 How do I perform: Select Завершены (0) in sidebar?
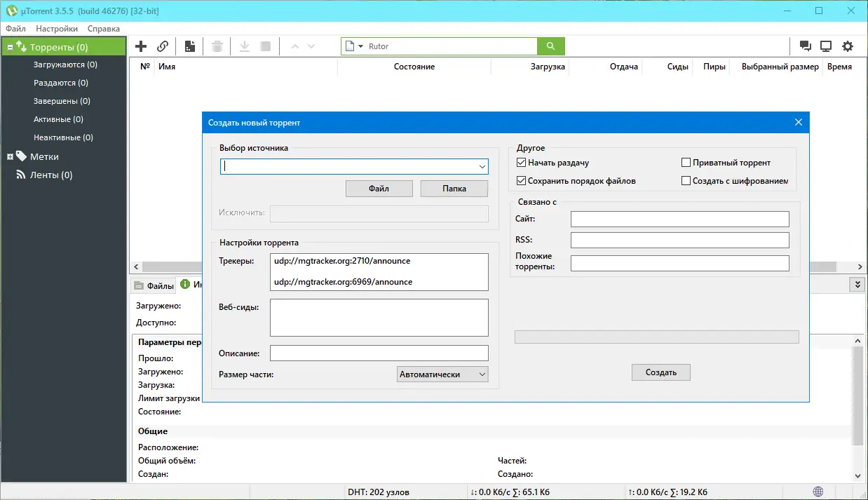coord(62,101)
